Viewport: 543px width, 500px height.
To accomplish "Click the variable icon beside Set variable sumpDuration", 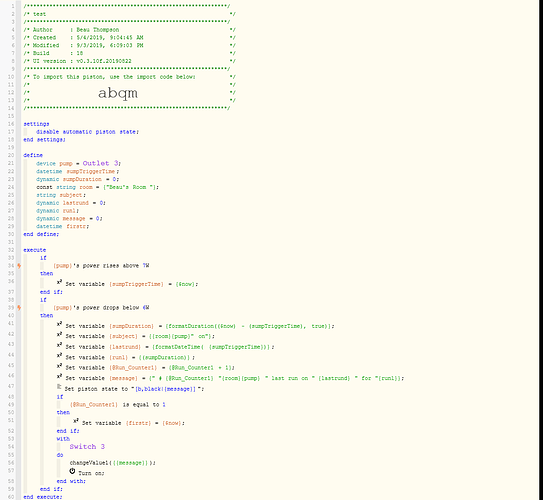I will click(60, 324).
